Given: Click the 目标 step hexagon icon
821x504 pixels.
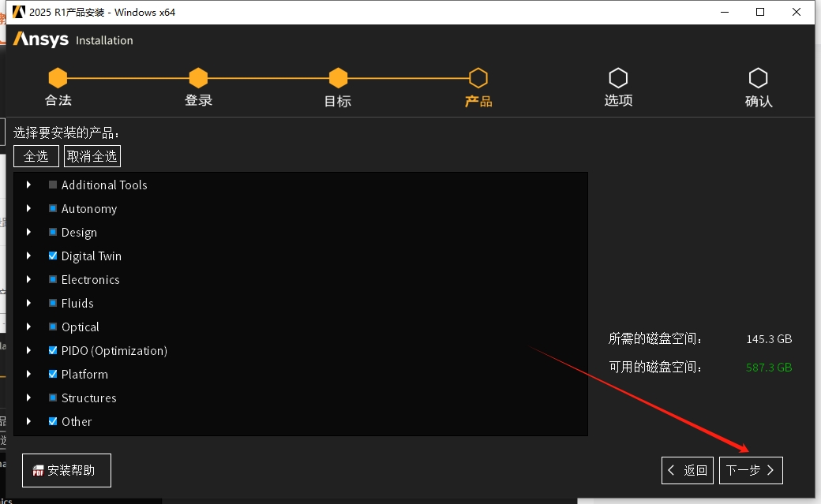Looking at the screenshot, I should (x=338, y=78).
